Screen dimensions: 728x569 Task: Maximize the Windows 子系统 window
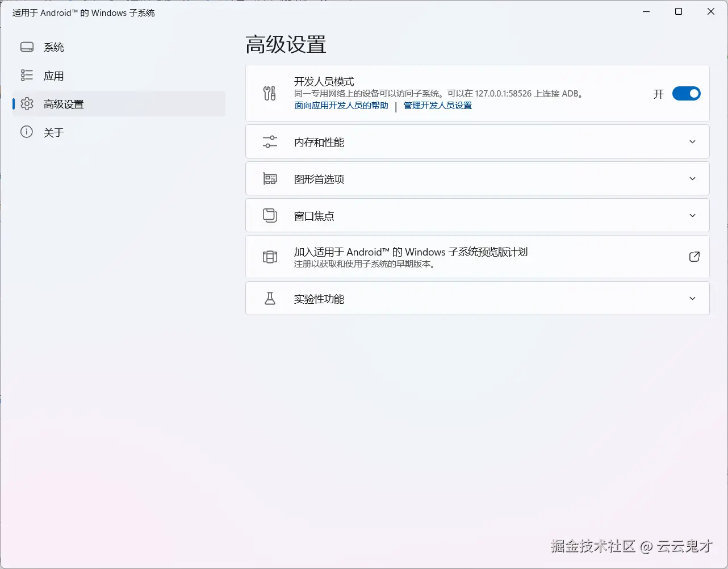coord(679,11)
